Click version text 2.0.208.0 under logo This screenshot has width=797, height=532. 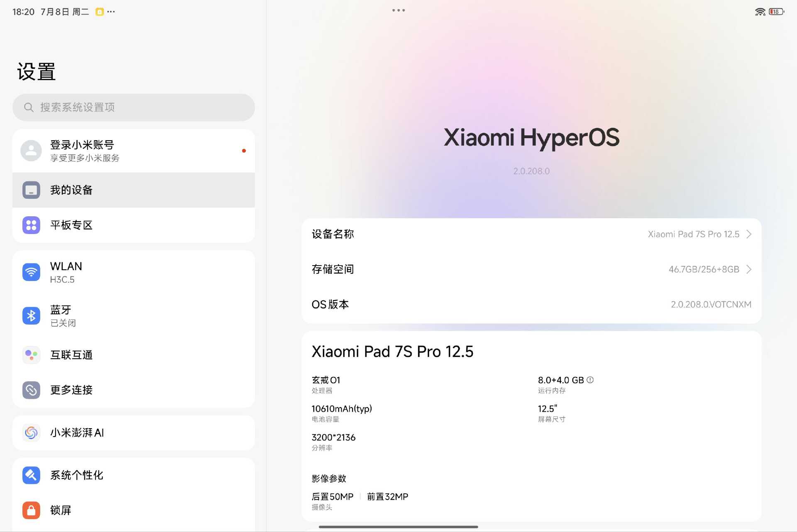(x=531, y=171)
